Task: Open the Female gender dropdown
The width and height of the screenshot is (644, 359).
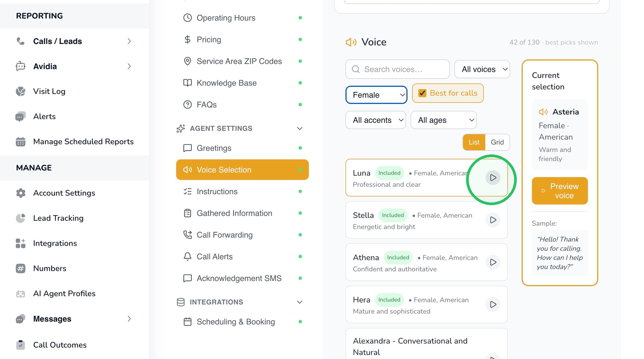Action: (376, 95)
